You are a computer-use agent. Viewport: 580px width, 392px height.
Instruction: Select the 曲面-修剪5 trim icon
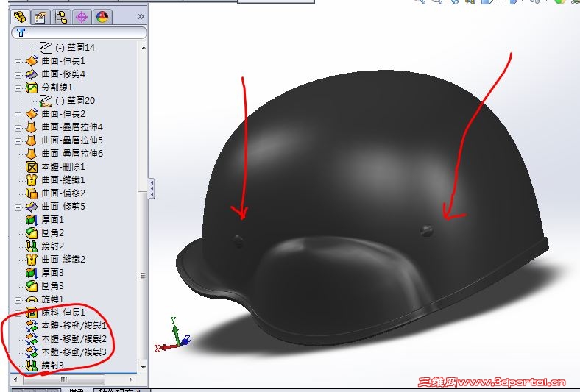pos(32,206)
